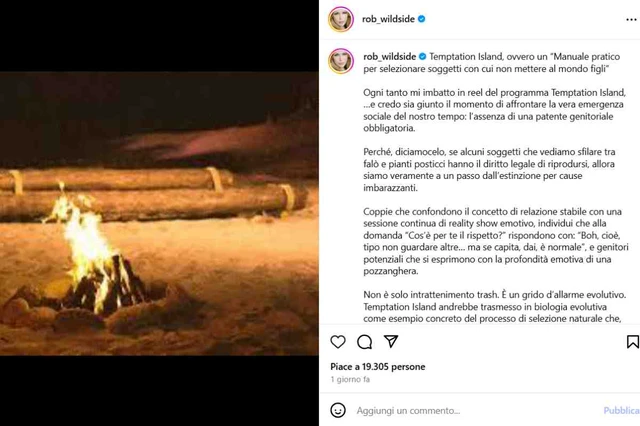This screenshot has width=640, height=426.
Task: Click the wooden logs in the photo
Action: (149, 192)
